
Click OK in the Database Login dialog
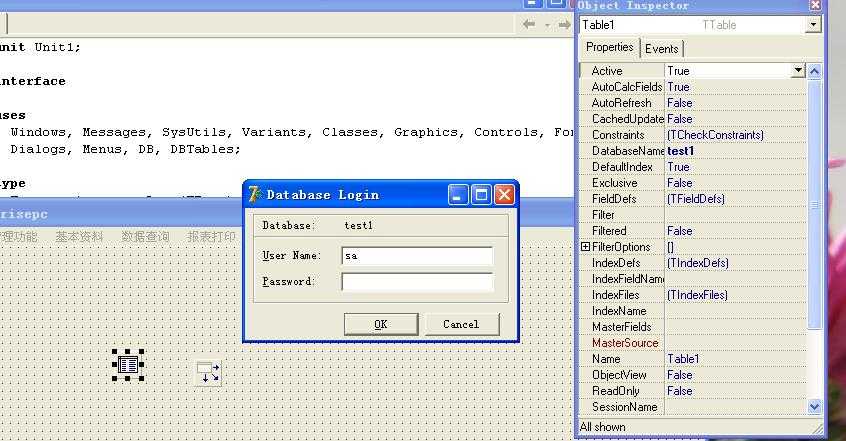381,324
